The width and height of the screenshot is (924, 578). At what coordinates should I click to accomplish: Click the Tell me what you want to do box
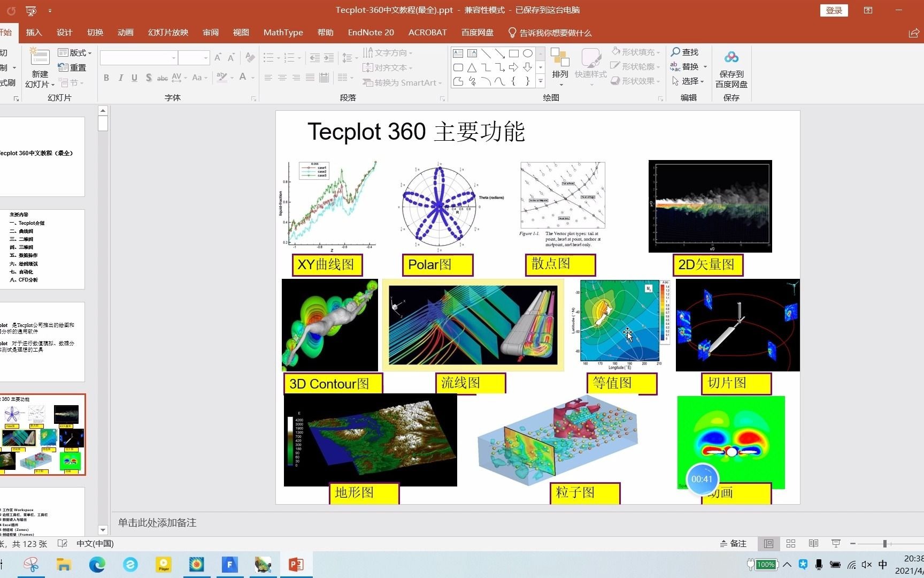coord(550,33)
